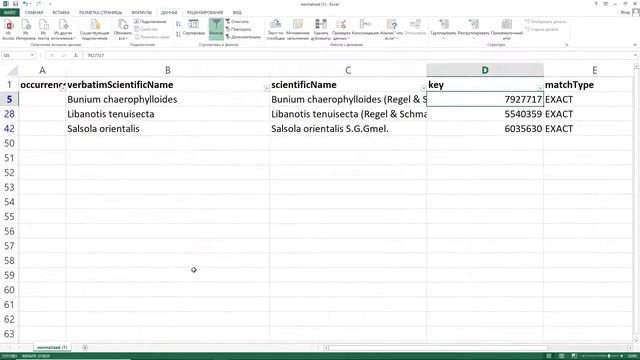Select cell Bunium chaerophylloides in column B
Viewport: 640px width, 360px height.
(x=167, y=99)
